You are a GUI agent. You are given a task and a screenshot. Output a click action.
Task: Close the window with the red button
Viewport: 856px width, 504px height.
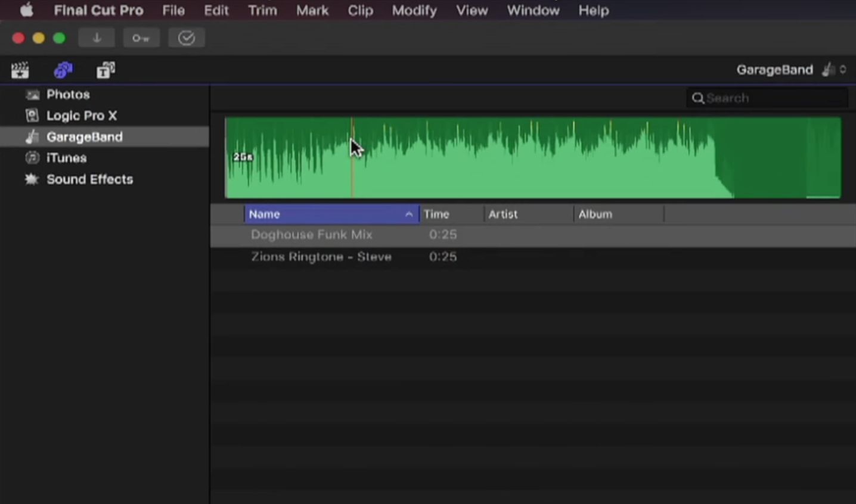18,38
